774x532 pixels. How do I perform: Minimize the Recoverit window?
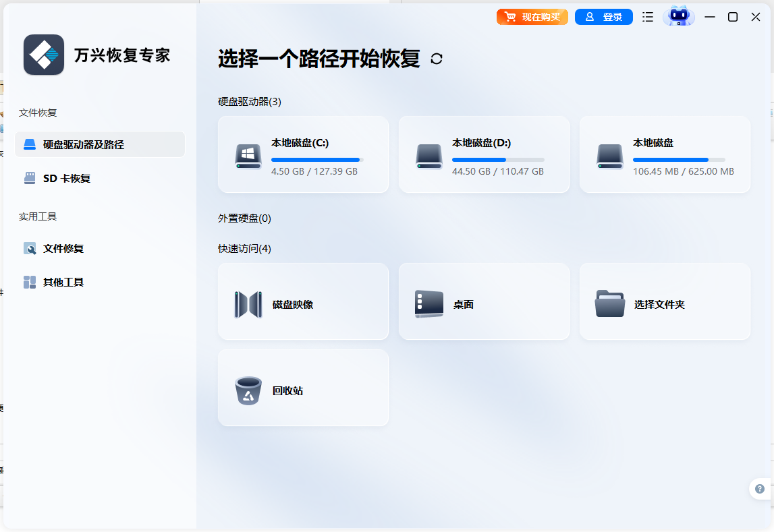click(710, 17)
